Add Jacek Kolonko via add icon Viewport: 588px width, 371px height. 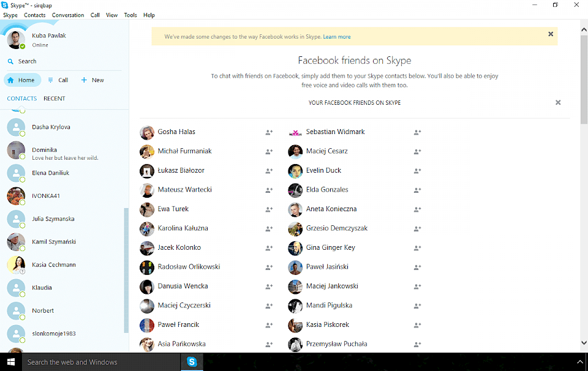pyautogui.click(x=269, y=248)
